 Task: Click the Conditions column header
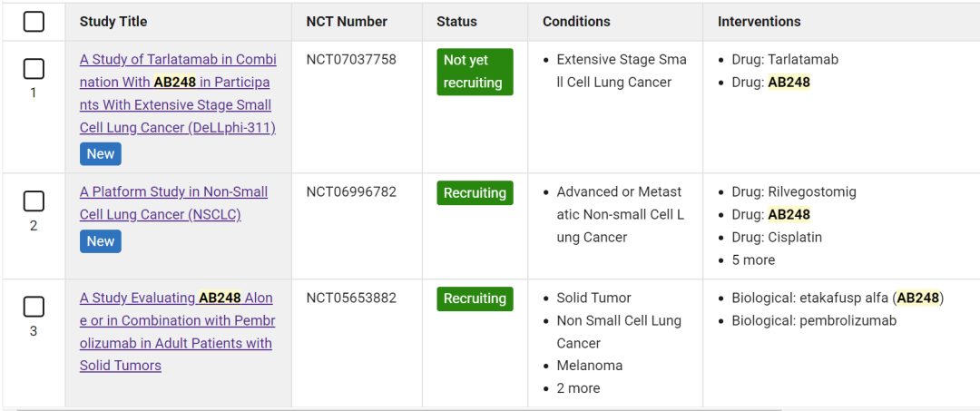coord(576,21)
